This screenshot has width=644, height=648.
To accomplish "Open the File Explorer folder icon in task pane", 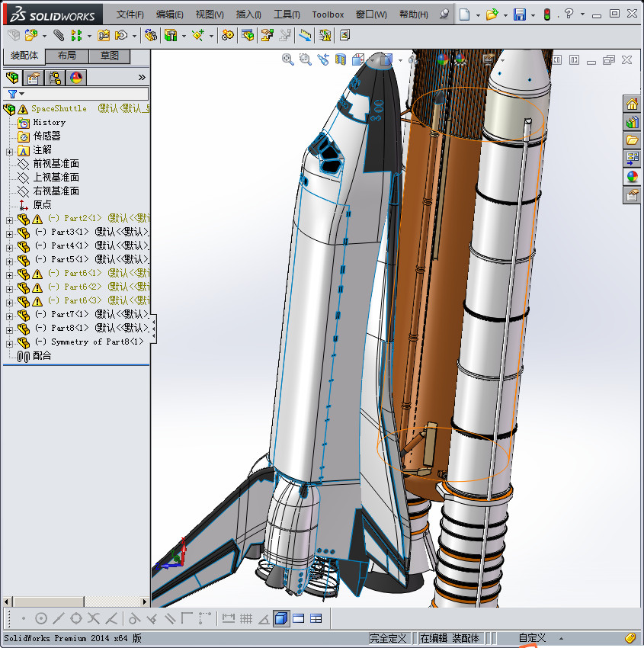I will (x=632, y=140).
